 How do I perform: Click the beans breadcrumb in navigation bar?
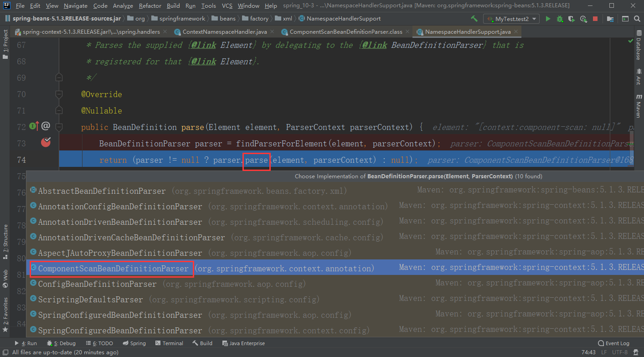pyautogui.click(x=224, y=19)
